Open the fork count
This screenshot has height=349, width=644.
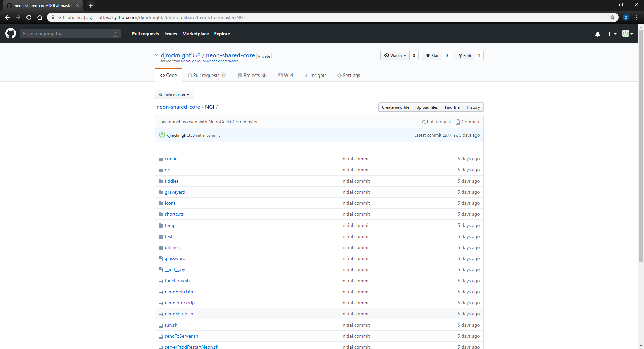[479, 55]
